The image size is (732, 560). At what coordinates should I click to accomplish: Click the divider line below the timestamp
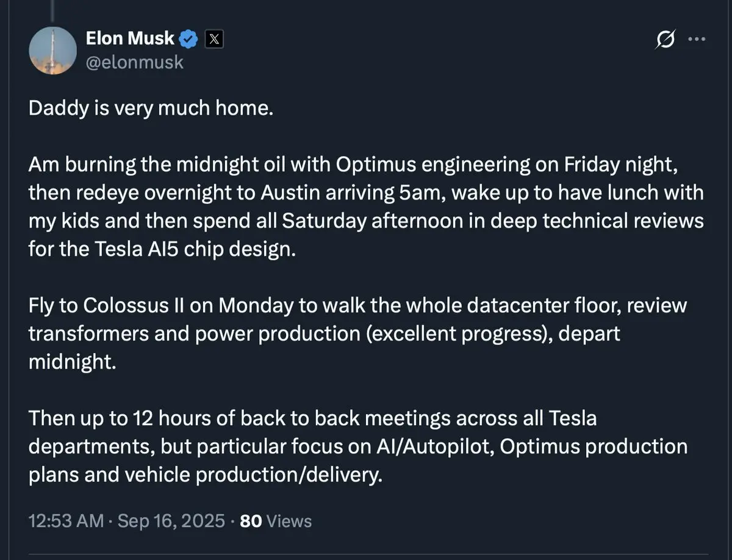point(366,555)
